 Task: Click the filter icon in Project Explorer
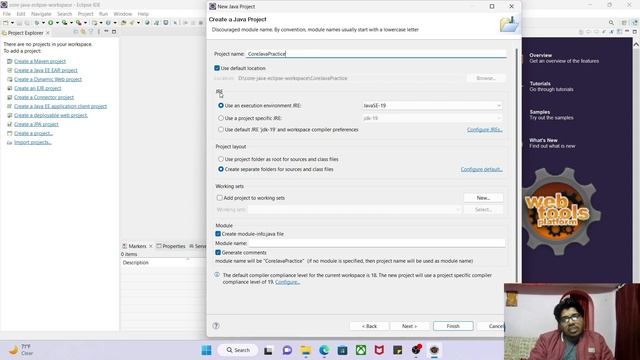click(x=91, y=32)
